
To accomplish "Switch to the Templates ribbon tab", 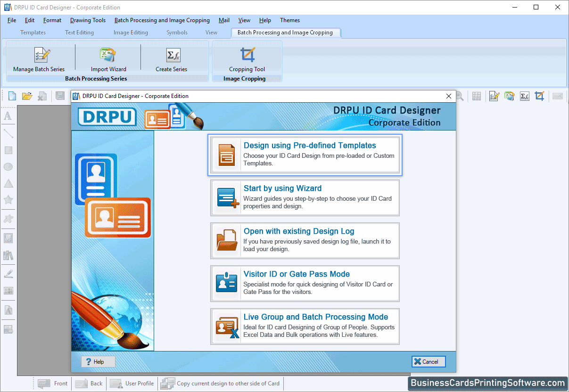I will tap(33, 33).
